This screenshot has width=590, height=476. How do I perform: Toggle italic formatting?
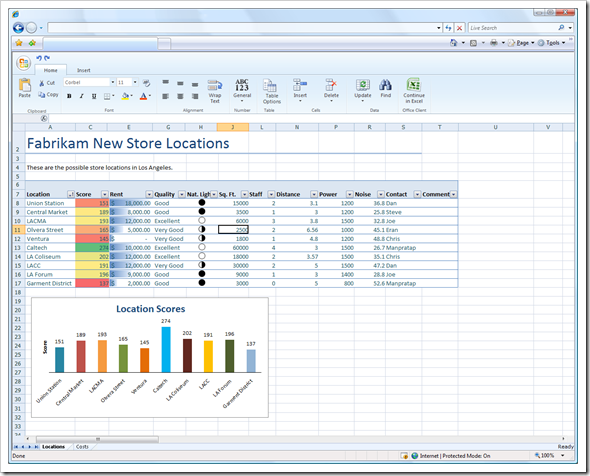click(x=81, y=96)
